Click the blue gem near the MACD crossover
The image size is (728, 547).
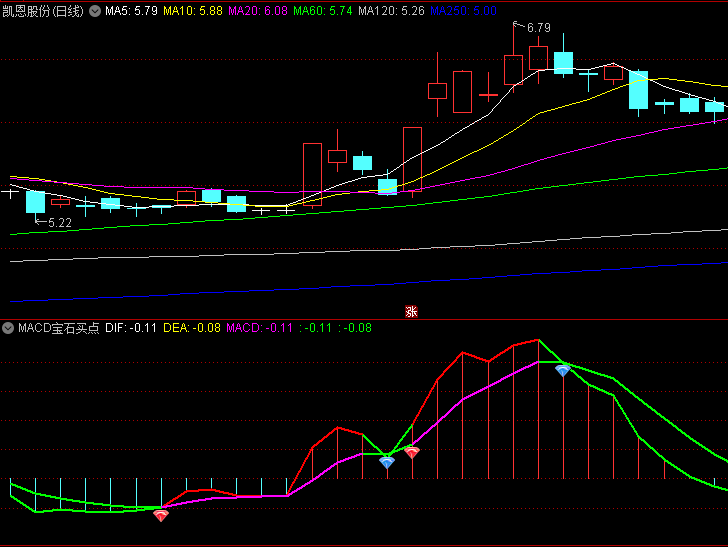[387, 462]
